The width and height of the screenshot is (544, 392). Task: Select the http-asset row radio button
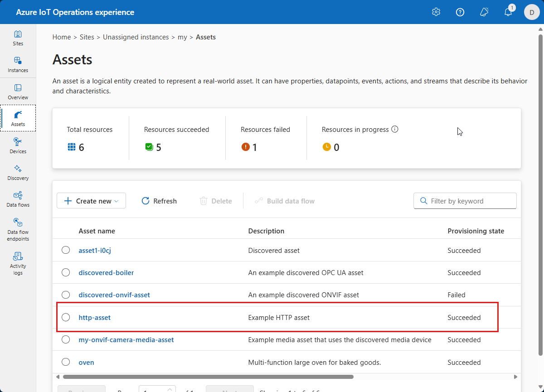(66, 317)
